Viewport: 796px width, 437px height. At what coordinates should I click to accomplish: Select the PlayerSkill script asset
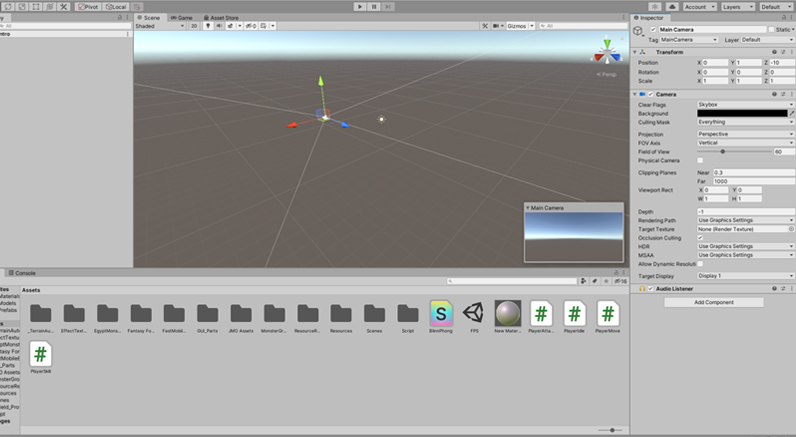click(40, 354)
